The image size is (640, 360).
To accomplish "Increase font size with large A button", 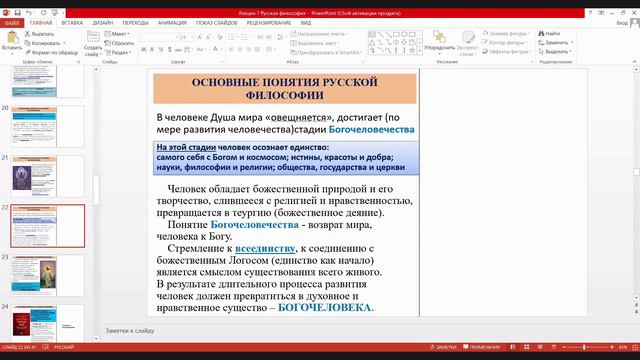I will (x=200, y=37).
